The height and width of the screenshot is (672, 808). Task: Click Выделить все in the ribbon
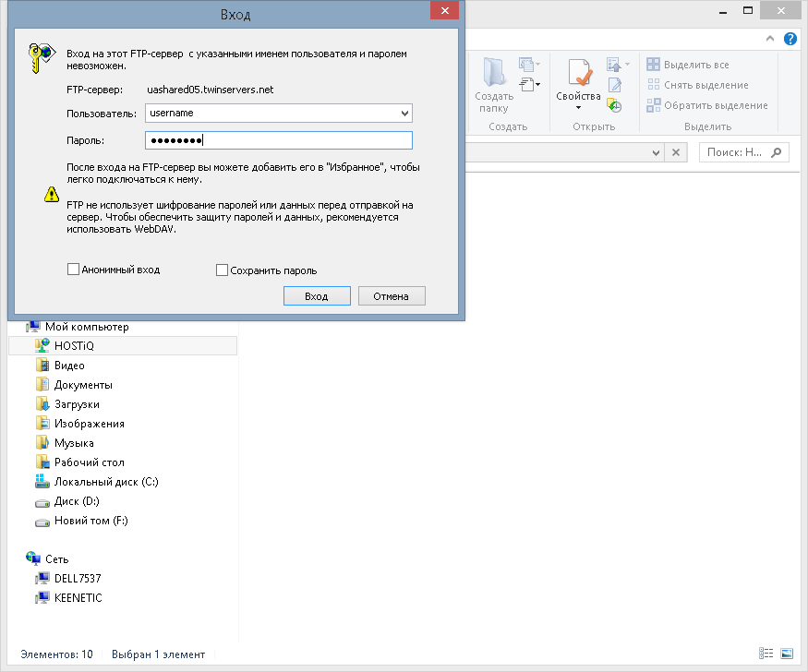(688, 65)
